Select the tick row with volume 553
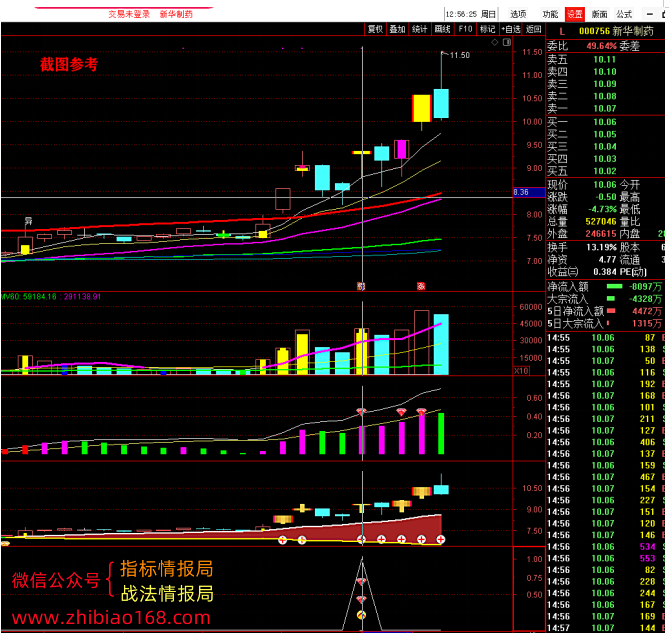 point(606,558)
